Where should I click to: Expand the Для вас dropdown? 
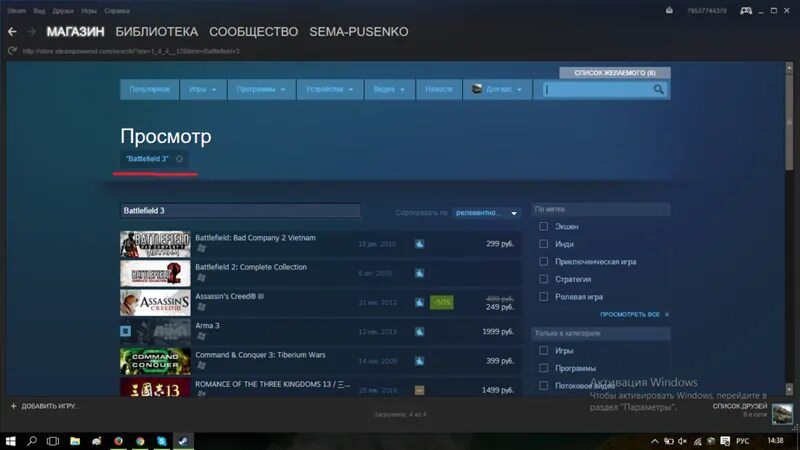(496, 89)
